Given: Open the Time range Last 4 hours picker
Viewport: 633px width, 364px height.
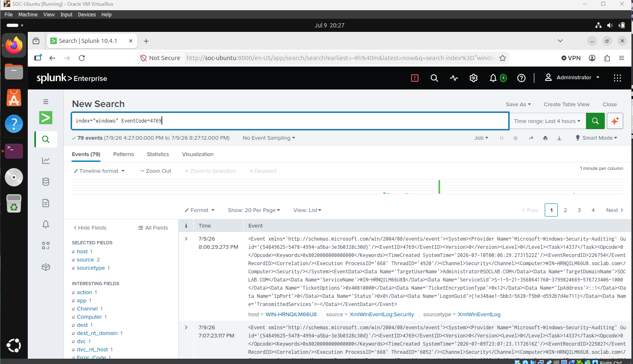Looking at the screenshot, I should coord(547,121).
